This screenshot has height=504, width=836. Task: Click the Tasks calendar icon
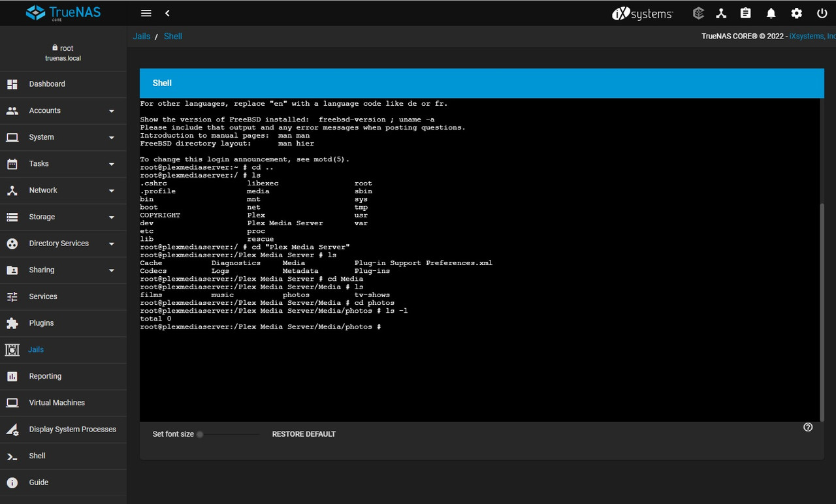coord(12,164)
